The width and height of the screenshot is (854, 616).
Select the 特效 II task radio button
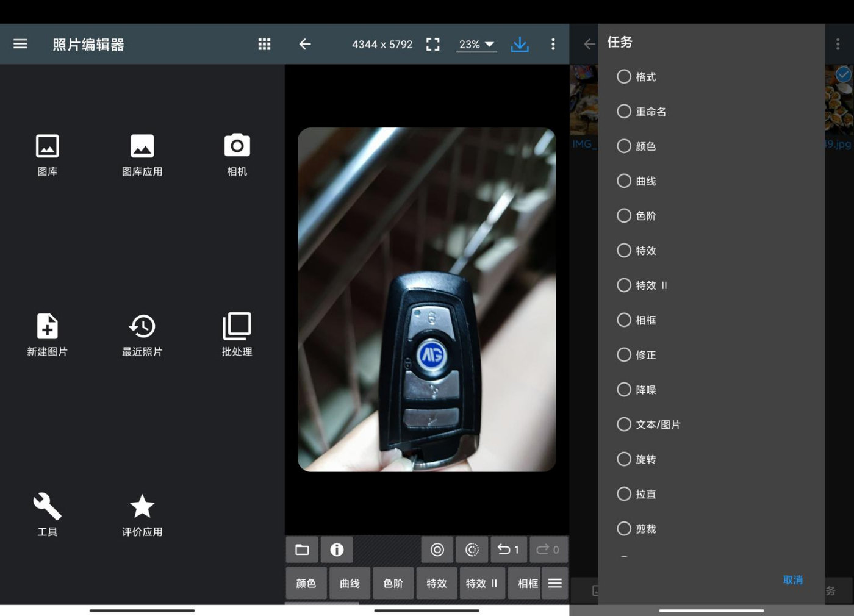624,285
